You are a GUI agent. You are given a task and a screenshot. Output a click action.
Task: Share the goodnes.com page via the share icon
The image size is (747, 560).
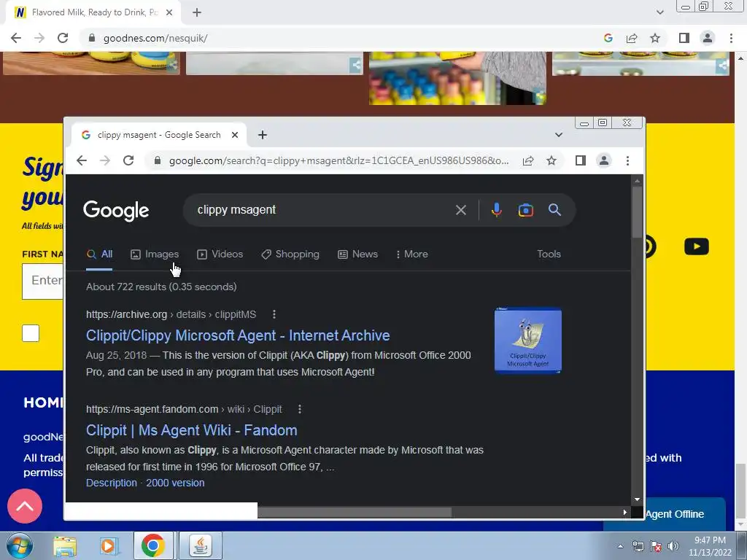pyautogui.click(x=632, y=38)
